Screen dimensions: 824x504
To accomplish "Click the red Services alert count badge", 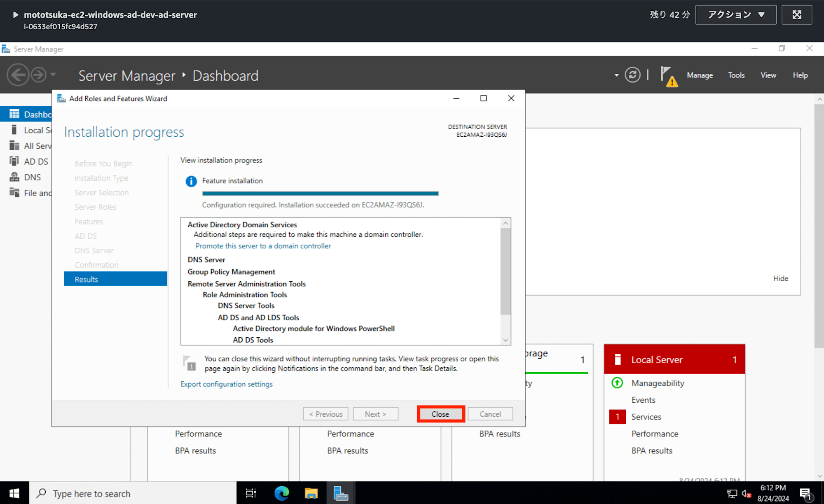I will pyautogui.click(x=617, y=417).
